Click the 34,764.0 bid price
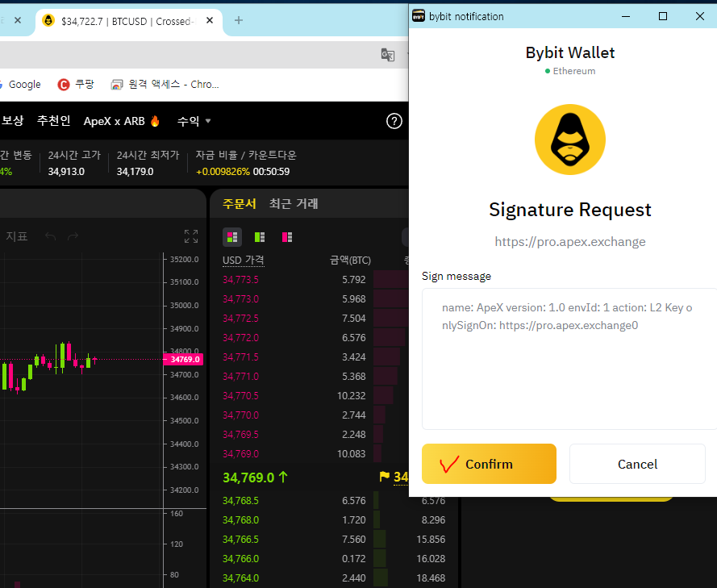The height and width of the screenshot is (588, 717). coord(240,578)
